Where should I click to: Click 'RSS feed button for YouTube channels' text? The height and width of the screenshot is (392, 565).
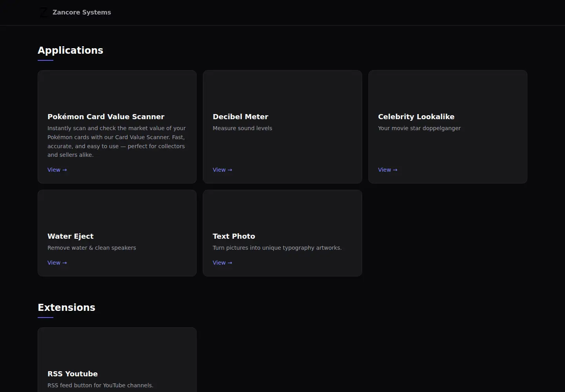pyautogui.click(x=100, y=385)
